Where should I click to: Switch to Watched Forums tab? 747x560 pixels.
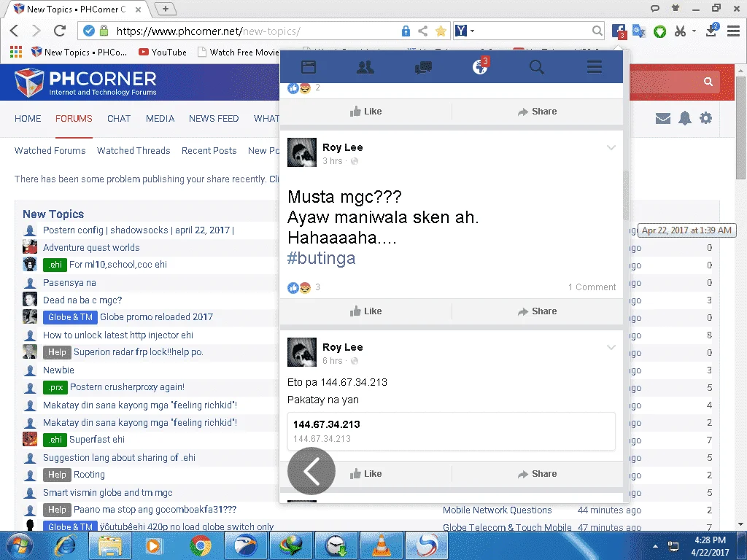click(x=50, y=150)
